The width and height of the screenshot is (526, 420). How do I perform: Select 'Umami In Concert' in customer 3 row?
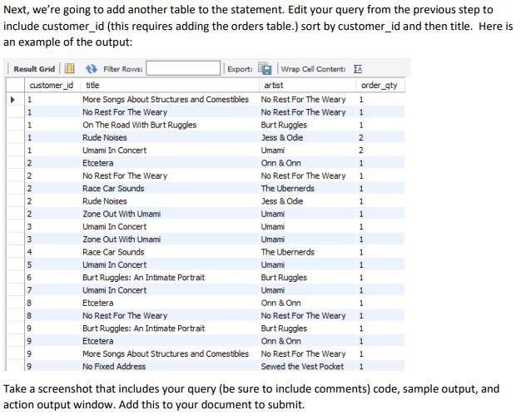(114, 226)
